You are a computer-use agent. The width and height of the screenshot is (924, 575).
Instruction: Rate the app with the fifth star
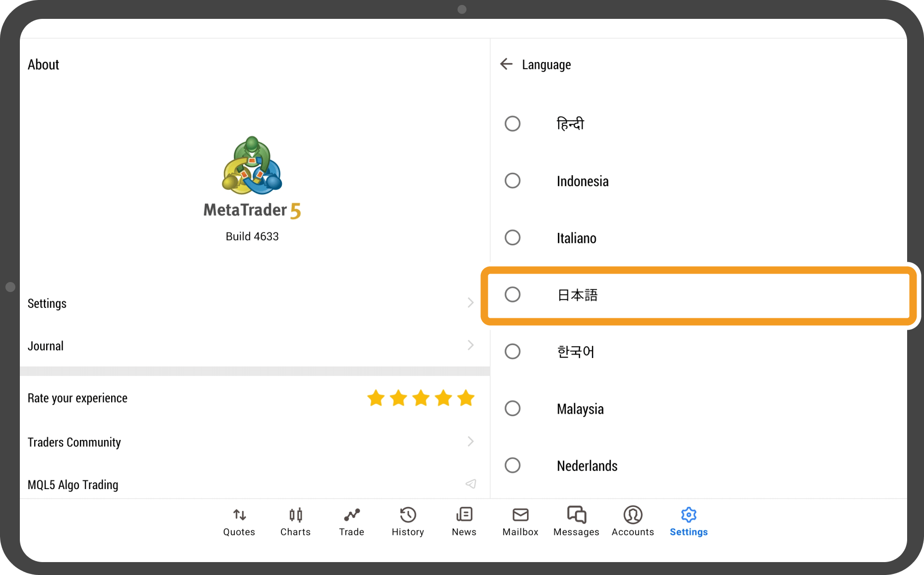465,398
